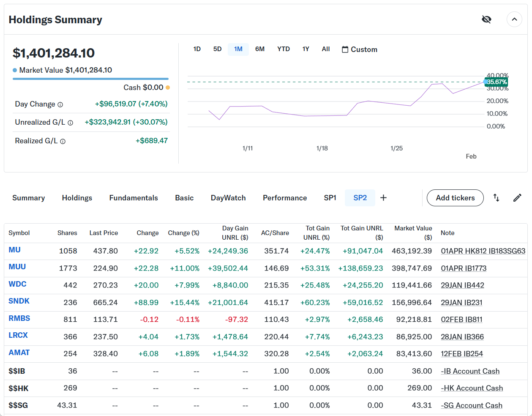Click the Add tickers button
532x416 pixels.
(x=455, y=198)
